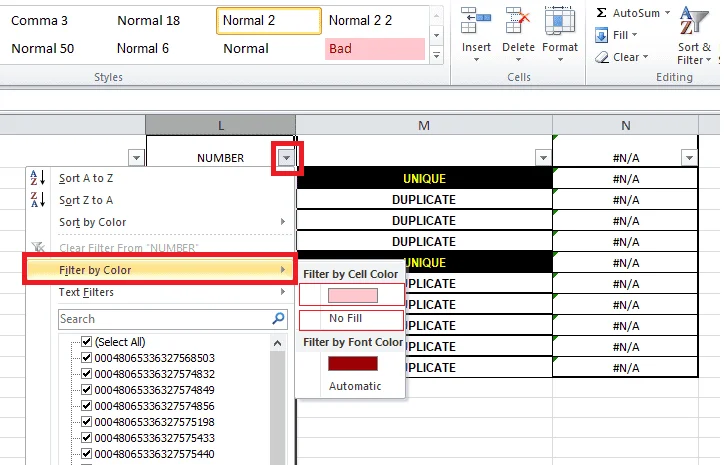Expand the Clear dropdown arrow
Screen dimensions: 727x465
(645, 57)
